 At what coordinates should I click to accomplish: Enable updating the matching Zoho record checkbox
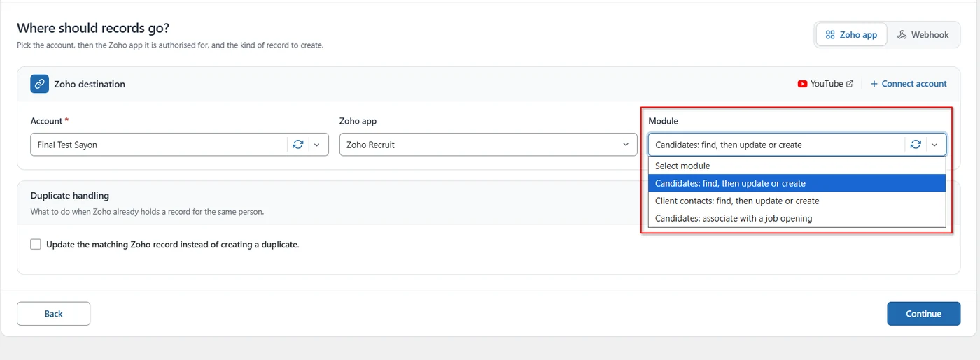(36, 245)
